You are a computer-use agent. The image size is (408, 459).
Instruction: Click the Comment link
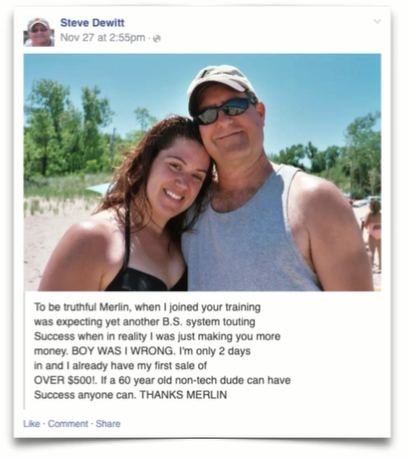pos(68,424)
